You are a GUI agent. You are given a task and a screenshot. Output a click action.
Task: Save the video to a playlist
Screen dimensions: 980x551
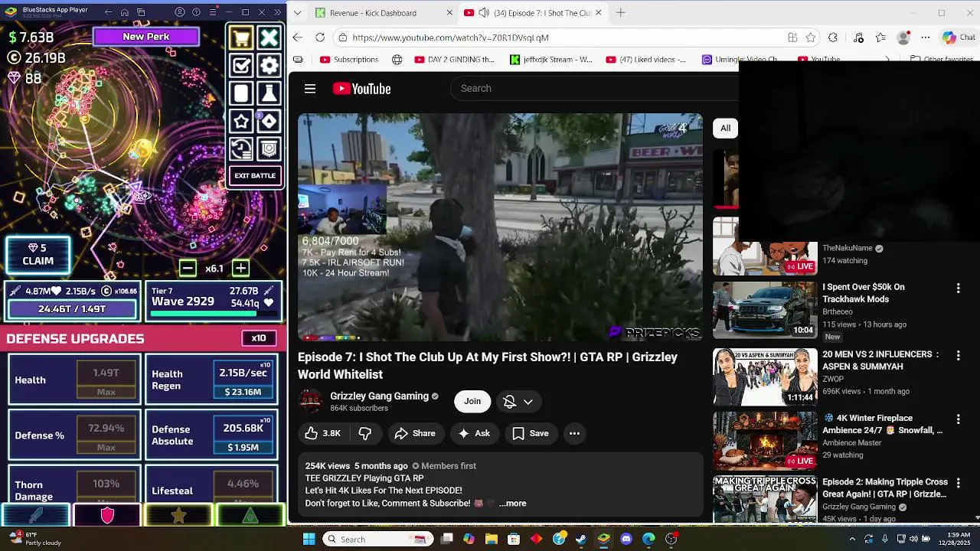pyautogui.click(x=531, y=434)
